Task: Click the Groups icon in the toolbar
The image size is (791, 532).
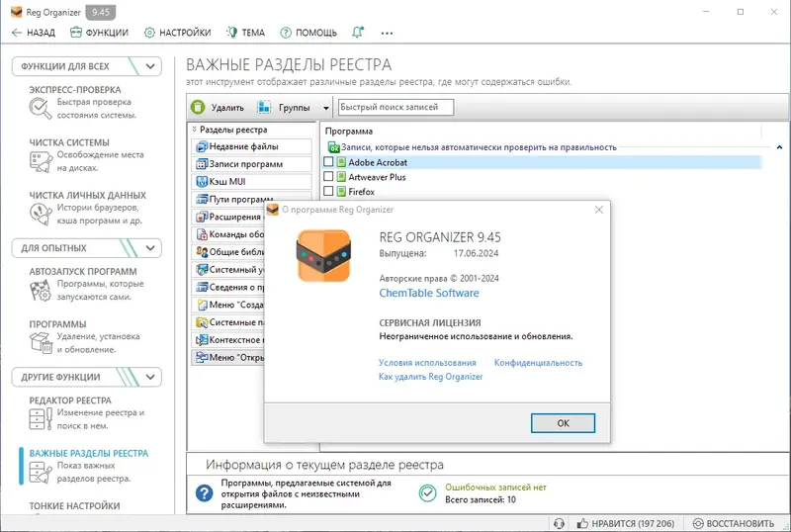Action: [264, 107]
